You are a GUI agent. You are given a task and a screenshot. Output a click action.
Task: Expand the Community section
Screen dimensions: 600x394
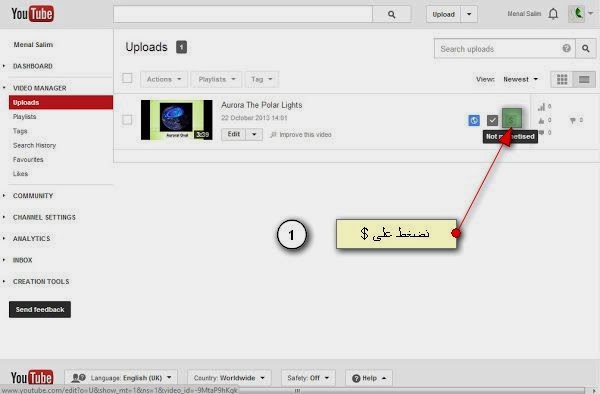(33, 196)
